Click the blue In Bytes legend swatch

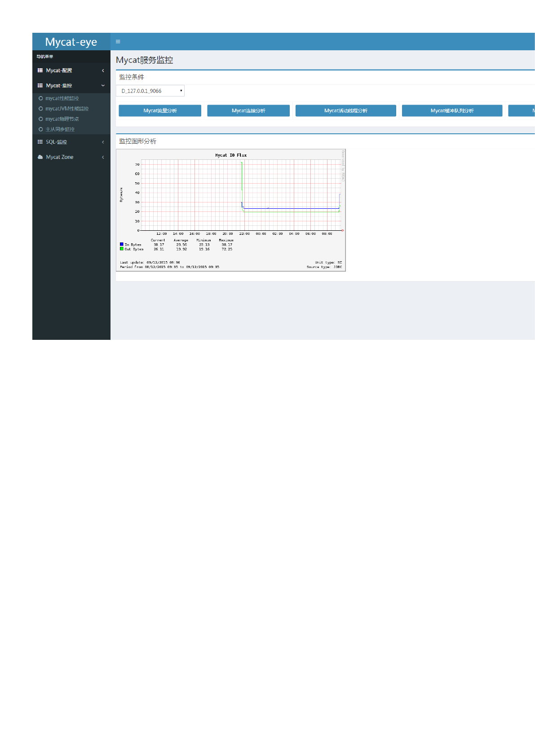click(x=122, y=244)
